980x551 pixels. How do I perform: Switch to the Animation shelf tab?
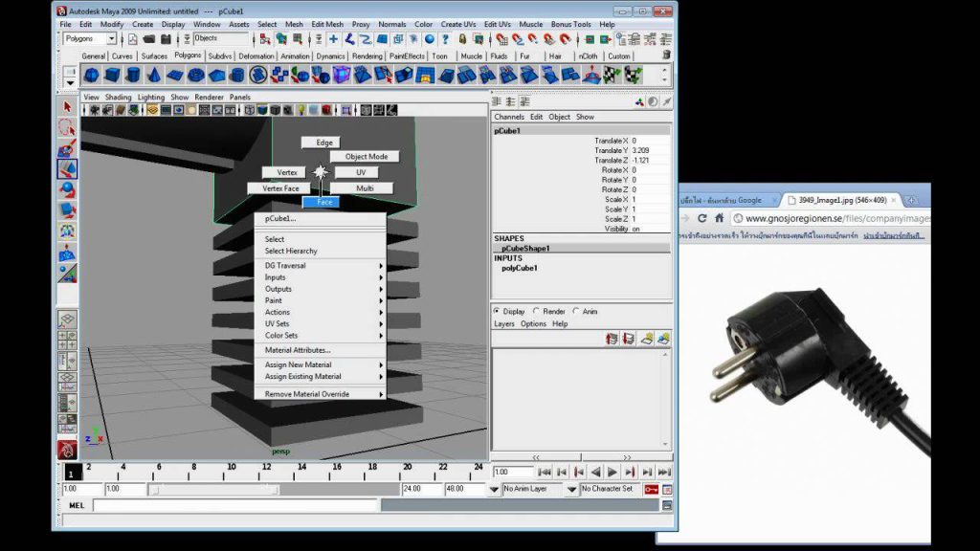tap(295, 56)
